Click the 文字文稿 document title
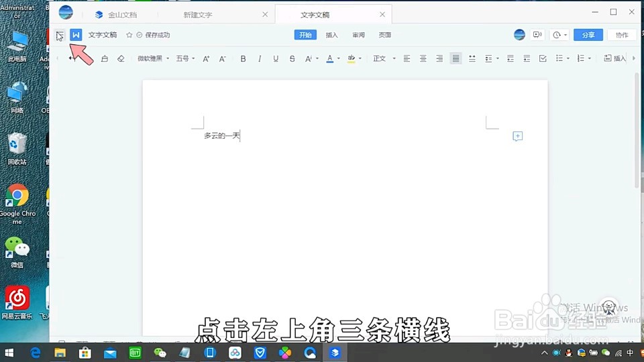The image size is (644, 362). (103, 35)
